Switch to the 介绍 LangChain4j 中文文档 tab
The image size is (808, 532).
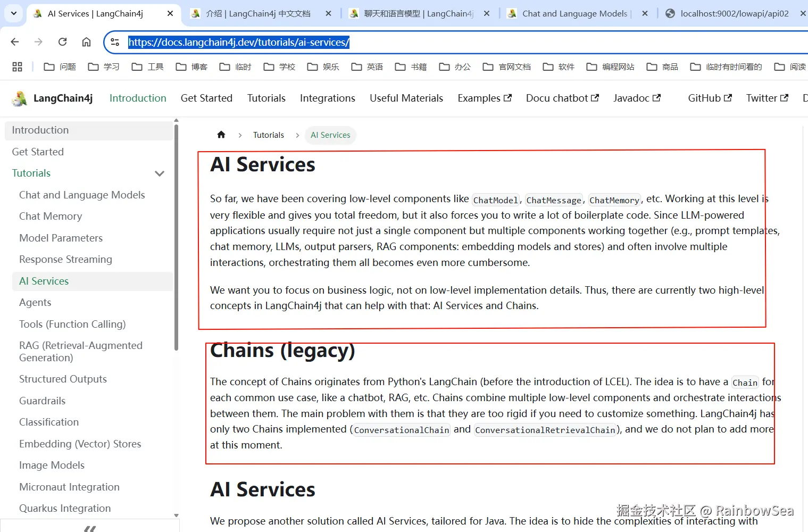(x=259, y=13)
